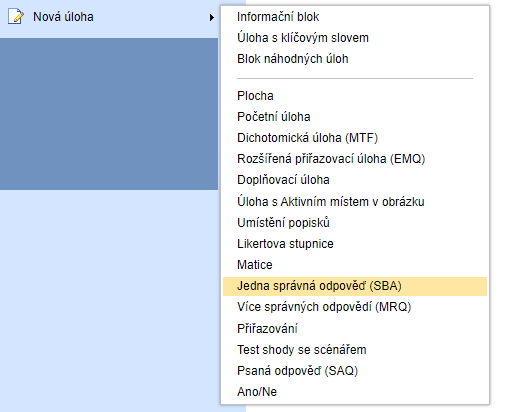The image size is (505, 412).
Task: Click the Nová úloha pencil document icon
Action: [16, 16]
